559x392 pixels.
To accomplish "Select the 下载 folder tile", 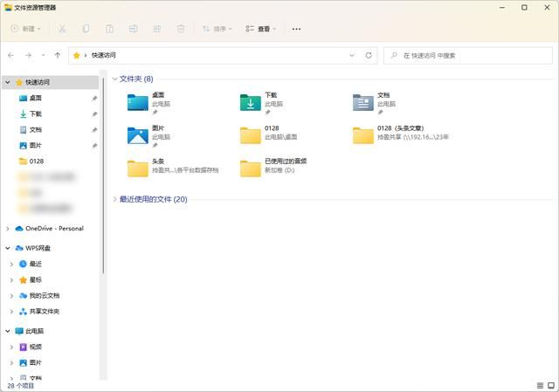I will (262, 103).
